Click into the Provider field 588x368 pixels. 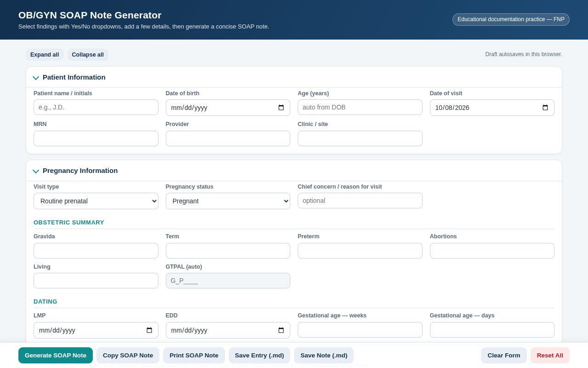tap(228, 138)
